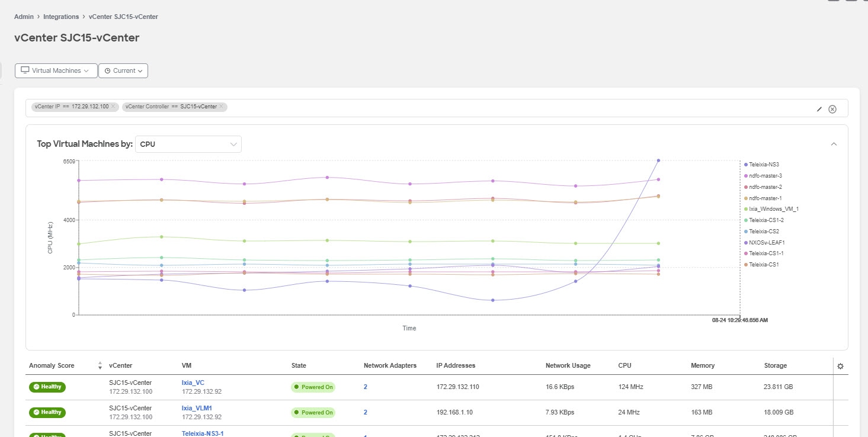Screen dimensions: 868x437
Task: Click the vCenter SJC15-vCenter breadcrumb
Action: pyautogui.click(x=123, y=17)
